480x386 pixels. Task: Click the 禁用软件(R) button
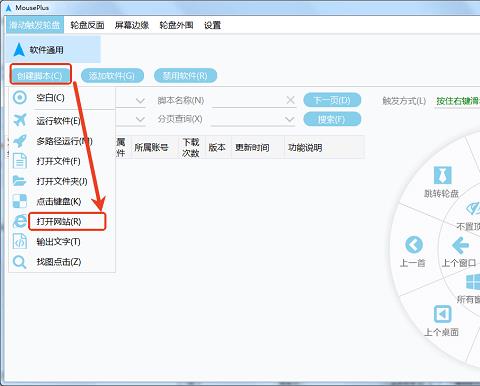185,76
